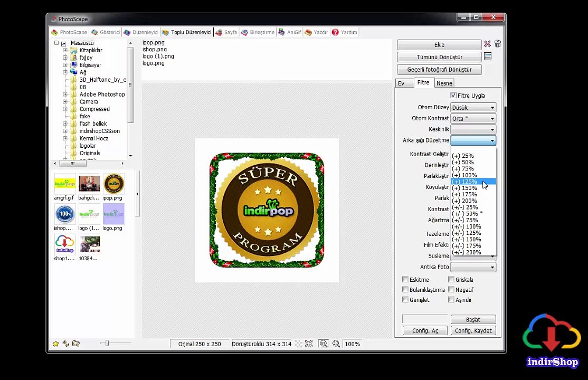This screenshot has height=380, width=588.
Task: Click the 1:1 actual size zoom icon
Action: click(x=323, y=344)
